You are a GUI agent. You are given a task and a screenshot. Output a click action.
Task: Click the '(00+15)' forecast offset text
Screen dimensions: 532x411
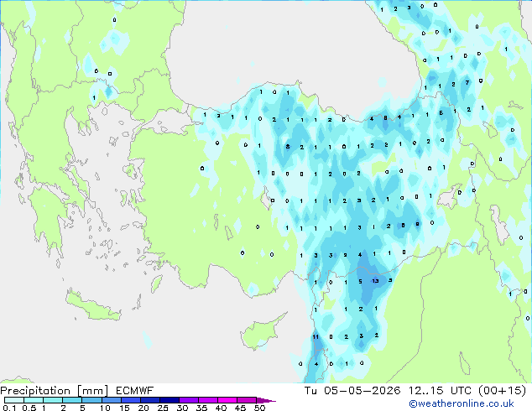[x=502, y=391]
